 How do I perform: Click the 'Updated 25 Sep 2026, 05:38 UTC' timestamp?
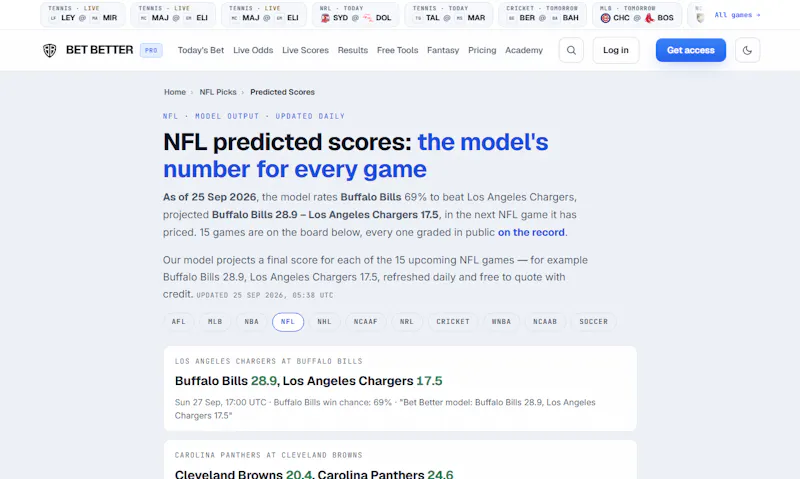265,295
